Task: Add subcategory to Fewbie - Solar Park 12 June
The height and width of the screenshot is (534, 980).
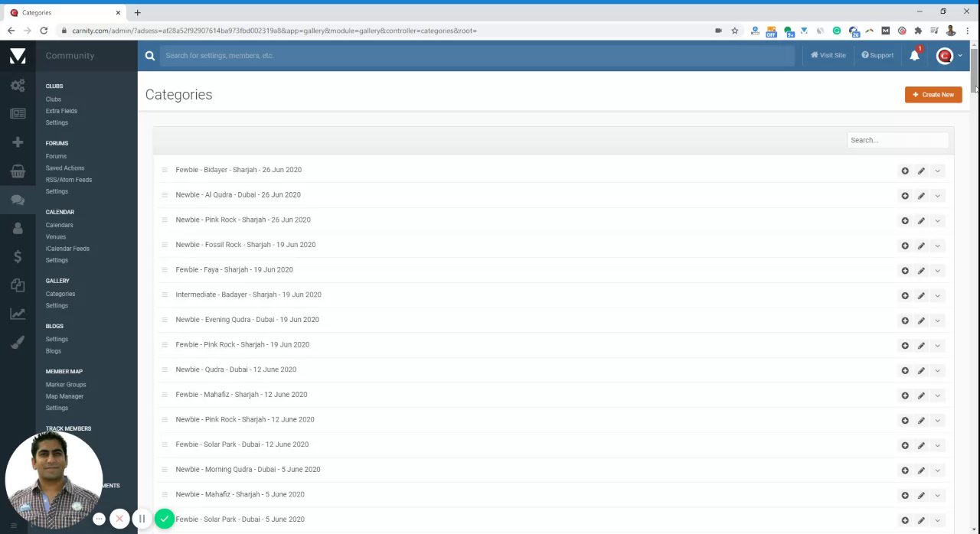Action: (905, 445)
